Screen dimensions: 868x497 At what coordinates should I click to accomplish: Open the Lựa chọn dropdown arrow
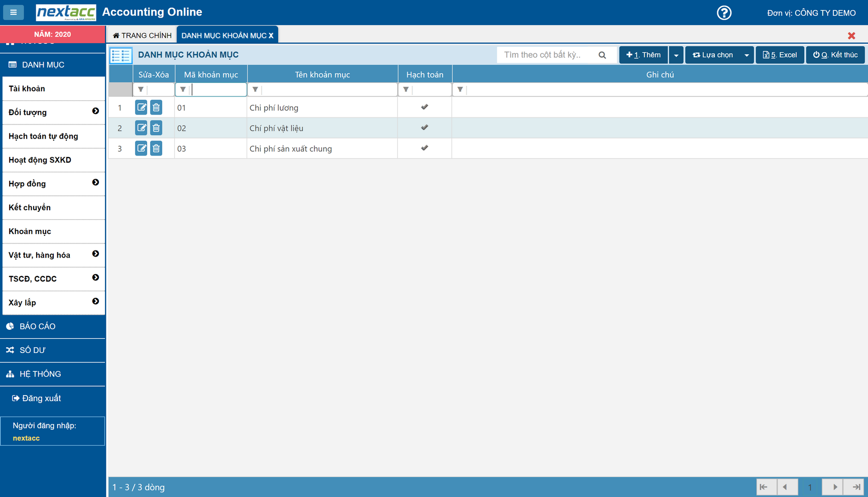coord(746,55)
